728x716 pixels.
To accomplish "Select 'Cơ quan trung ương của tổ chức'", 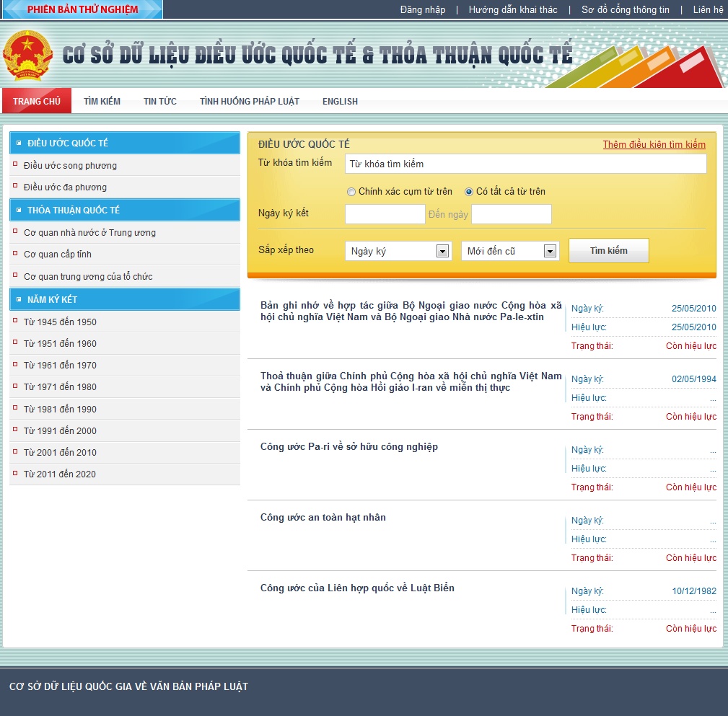I will coord(88,277).
